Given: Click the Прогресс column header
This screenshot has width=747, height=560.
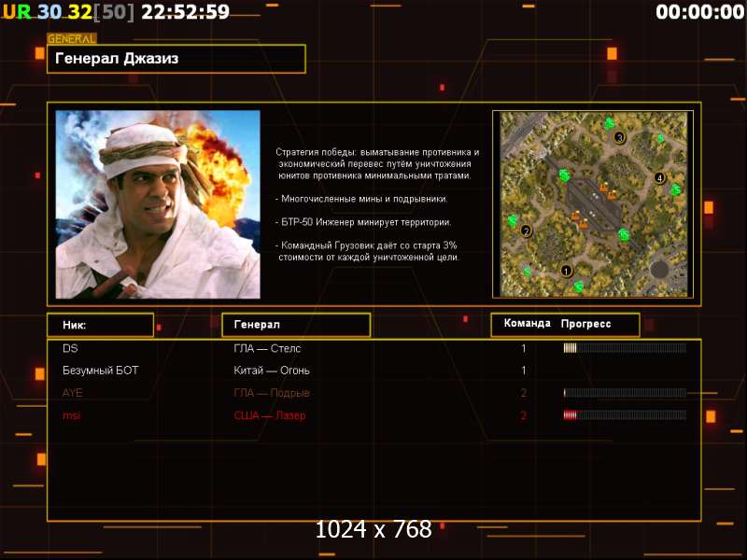Looking at the screenshot, I should tap(585, 324).
